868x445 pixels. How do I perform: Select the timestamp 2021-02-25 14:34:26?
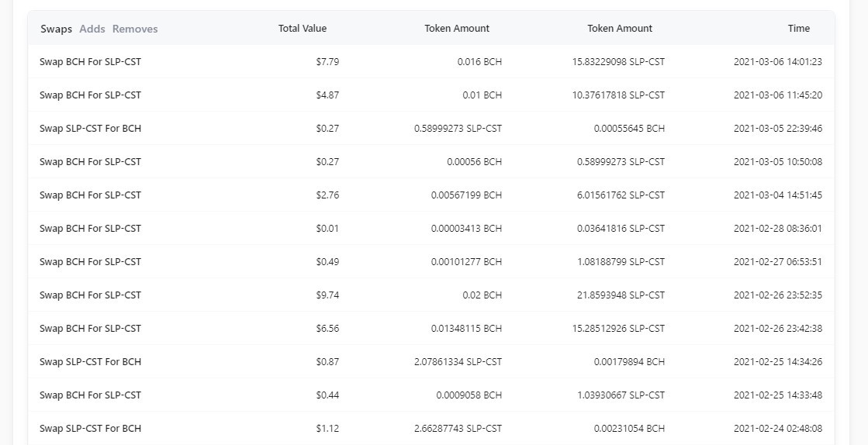[x=778, y=361]
